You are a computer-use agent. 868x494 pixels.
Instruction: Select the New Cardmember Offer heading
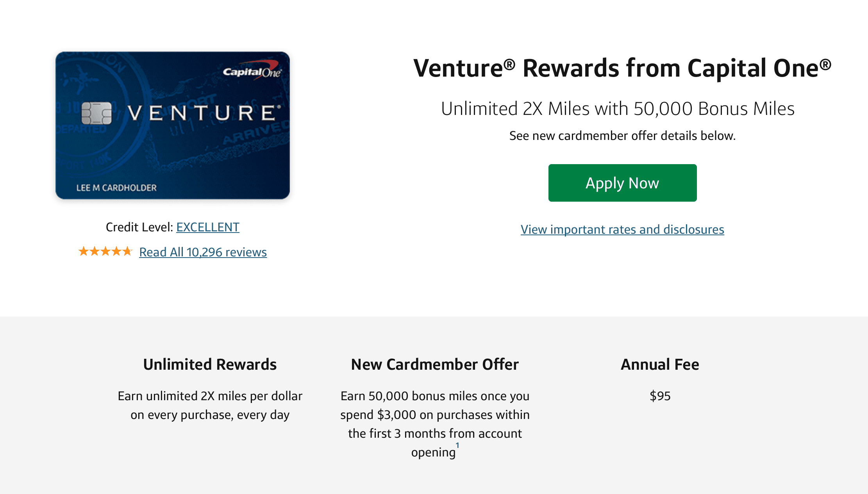pyautogui.click(x=434, y=364)
